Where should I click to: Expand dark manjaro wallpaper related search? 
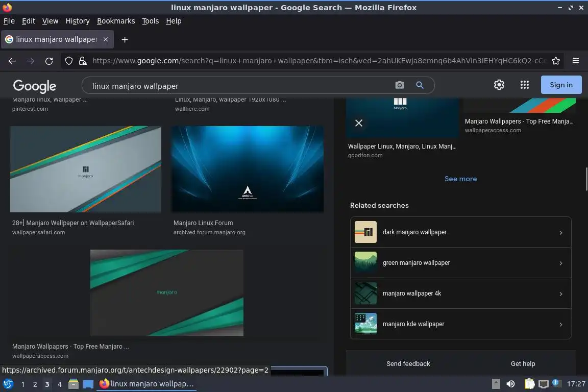(460, 232)
